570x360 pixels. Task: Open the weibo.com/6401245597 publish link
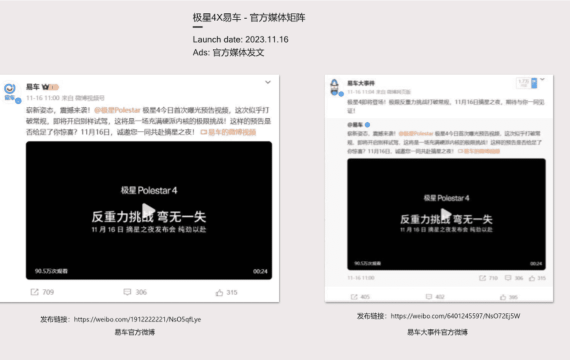(455, 316)
